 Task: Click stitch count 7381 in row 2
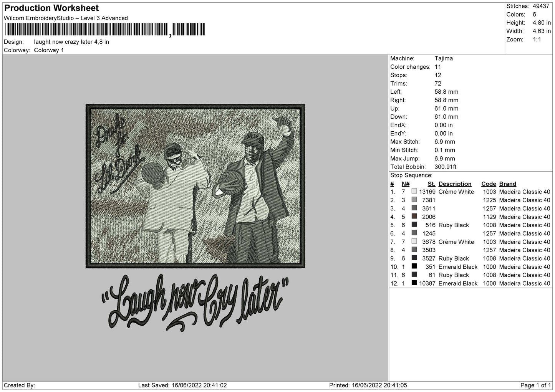coord(429,200)
